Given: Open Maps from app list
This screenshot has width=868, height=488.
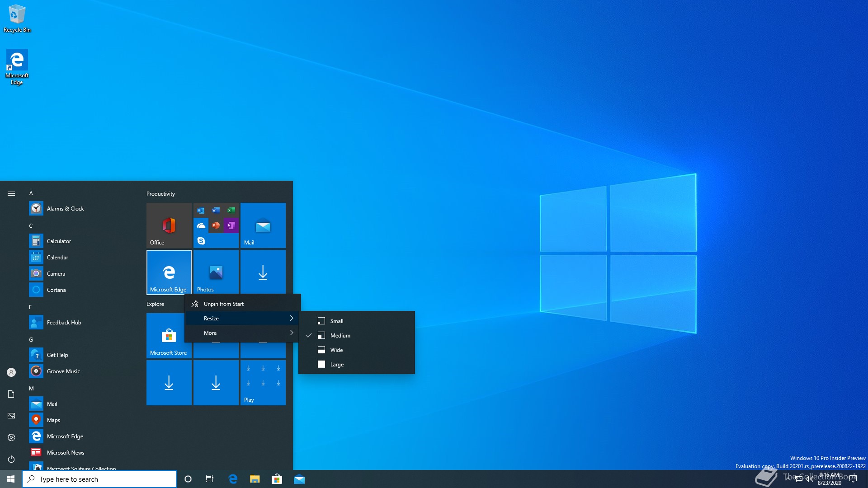Looking at the screenshot, I should [x=81, y=420].
